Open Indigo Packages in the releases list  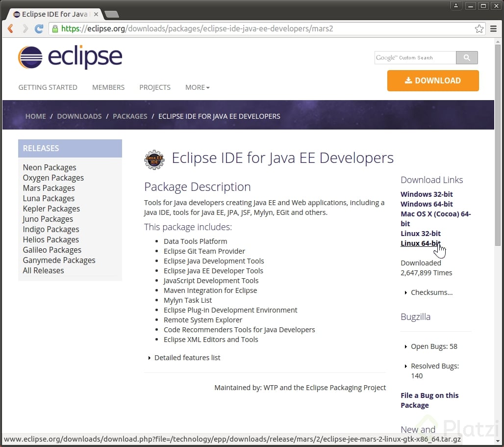point(51,229)
